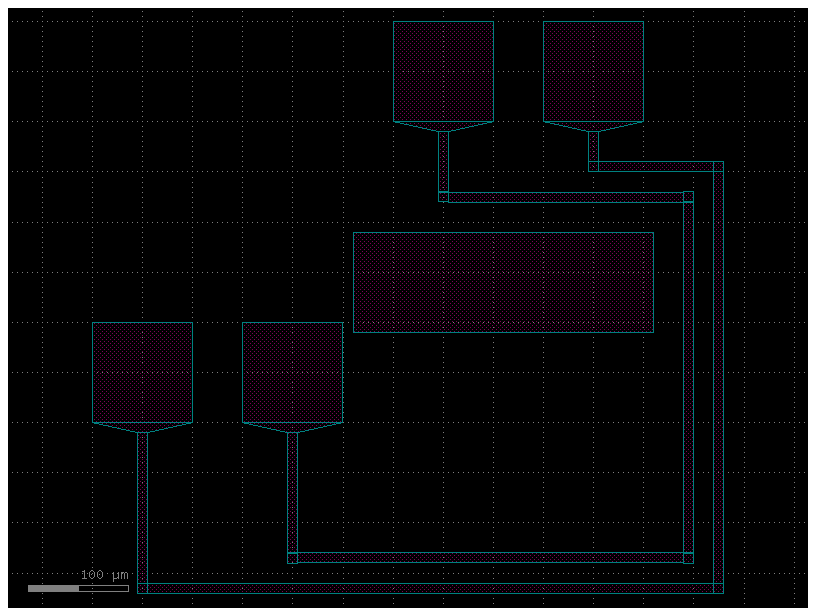Click the taper beneath the upper-right pad
Screen dimensions: 816x616
[593, 127]
